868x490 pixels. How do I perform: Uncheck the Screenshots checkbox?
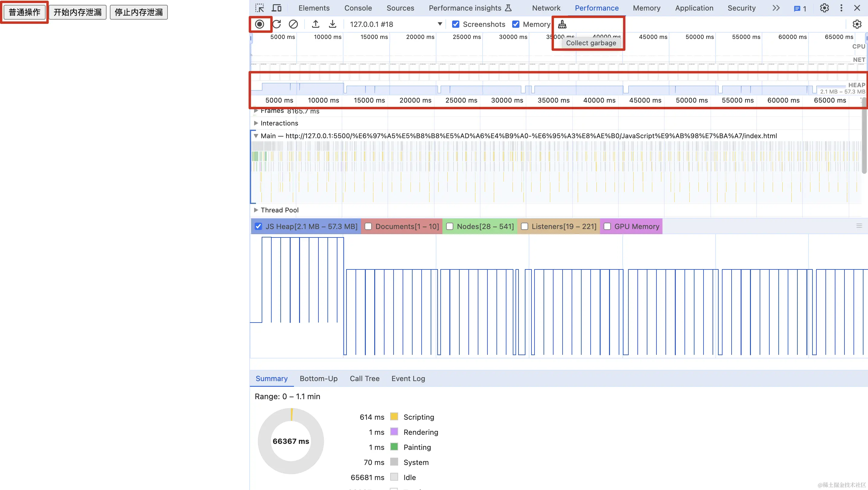point(455,24)
